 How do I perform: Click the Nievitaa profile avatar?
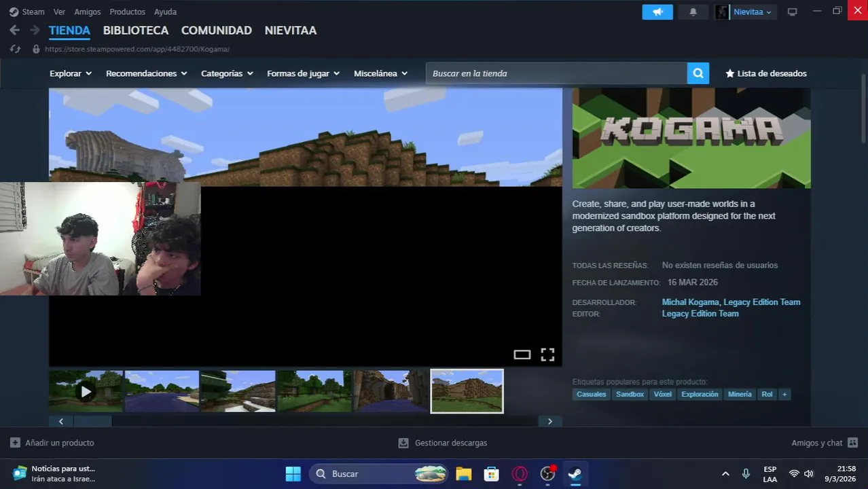[722, 12]
